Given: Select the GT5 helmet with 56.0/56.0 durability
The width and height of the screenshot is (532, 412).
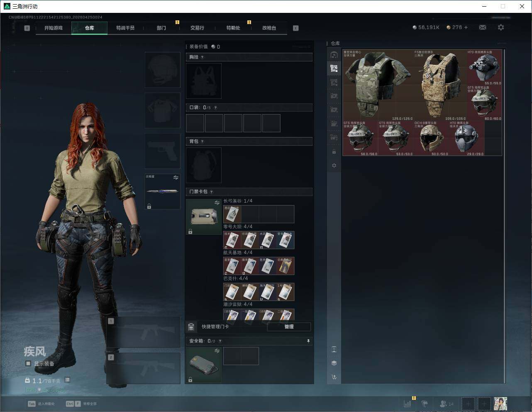Looking at the screenshot, I should tap(360, 138).
